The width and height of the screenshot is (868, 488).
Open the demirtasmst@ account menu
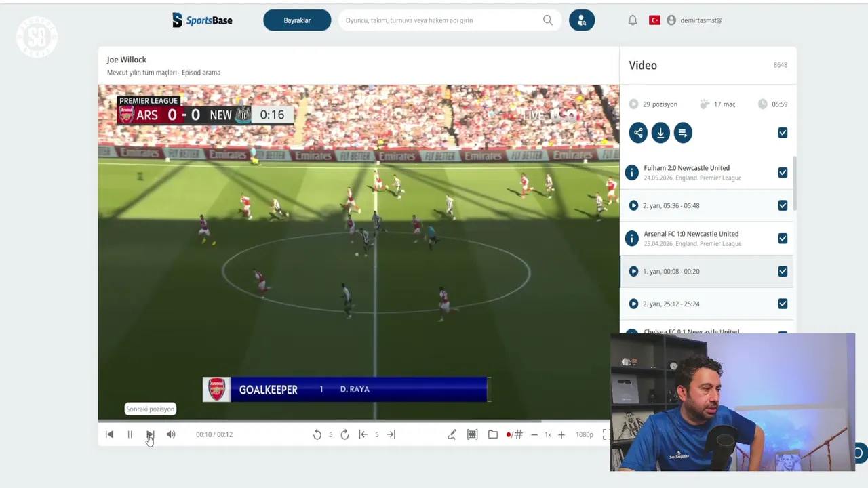(x=694, y=20)
